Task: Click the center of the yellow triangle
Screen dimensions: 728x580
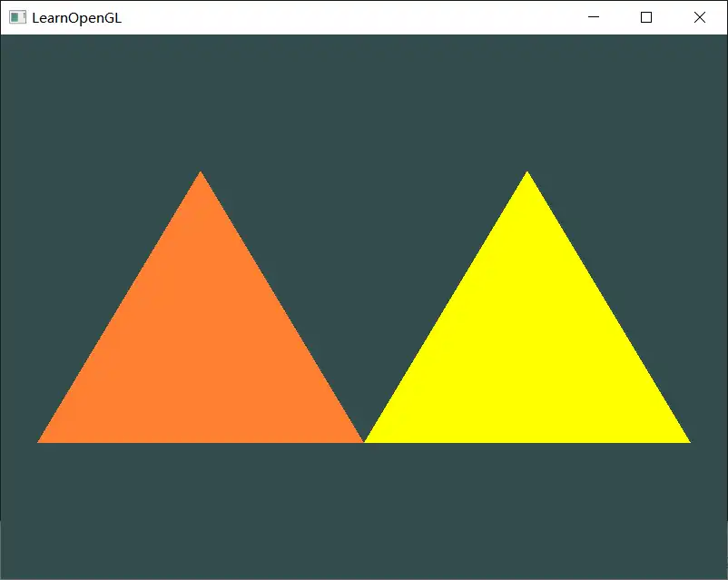Action: [526, 354]
